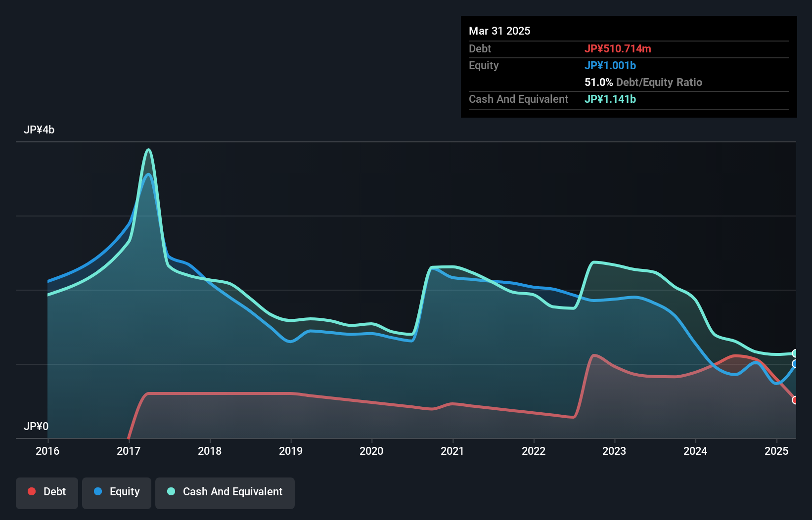This screenshot has width=812, height=520.
Task: Select the red Debt endpoint marker
Action: [795, 400]
